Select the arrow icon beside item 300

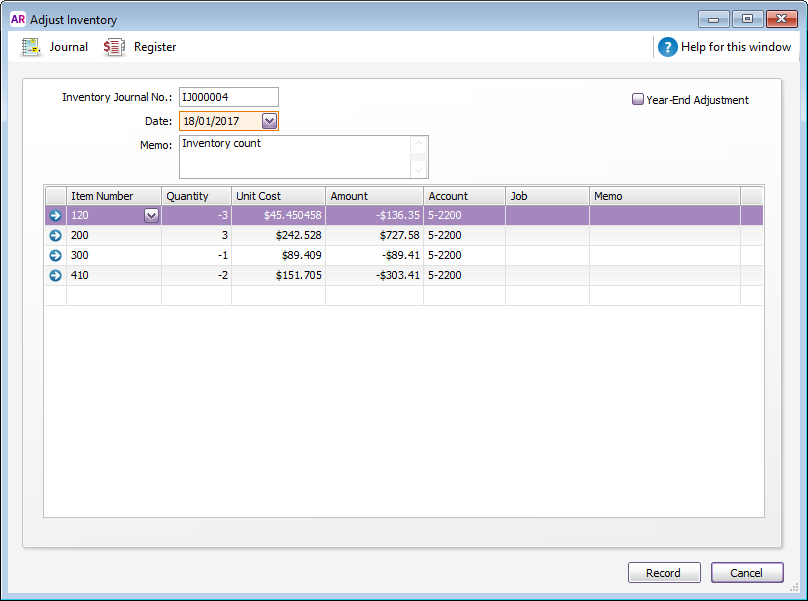click(x=54, y=255)
